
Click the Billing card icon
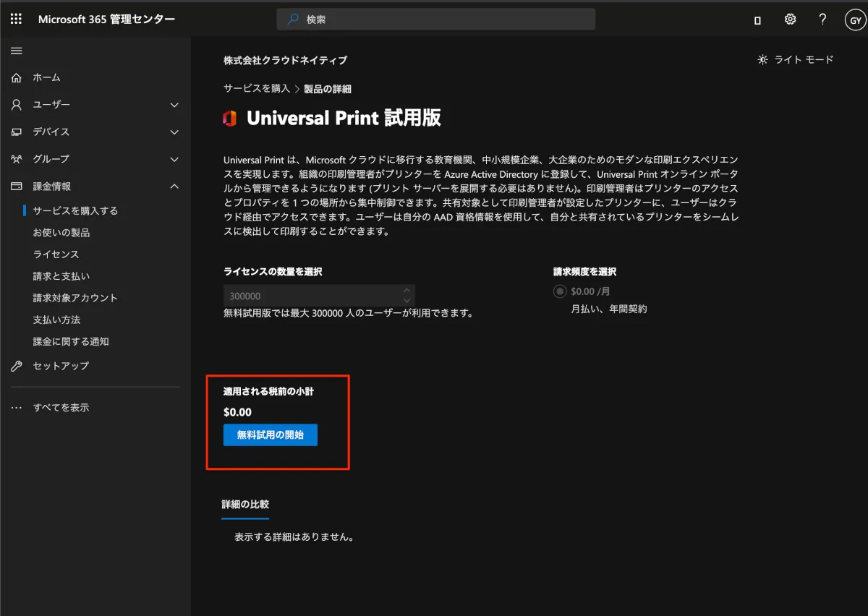[x=17, y=187]
